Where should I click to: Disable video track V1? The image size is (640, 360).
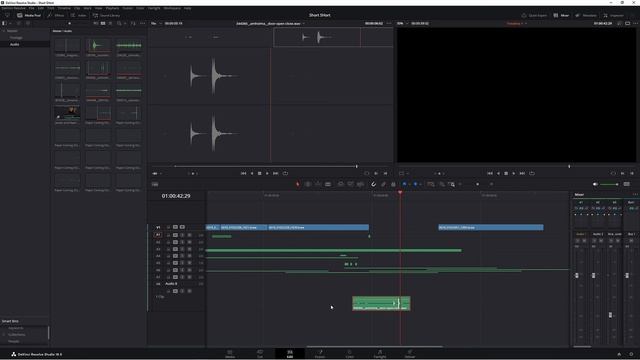pyautogui.click(x=182, y=227)
